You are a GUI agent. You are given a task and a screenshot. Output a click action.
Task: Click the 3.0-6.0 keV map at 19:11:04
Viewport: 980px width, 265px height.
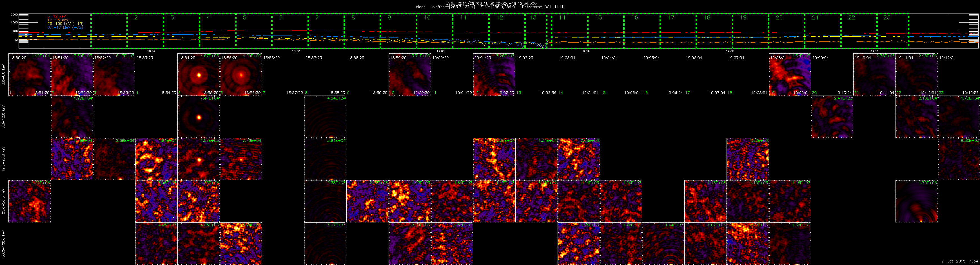click(916, 75)
